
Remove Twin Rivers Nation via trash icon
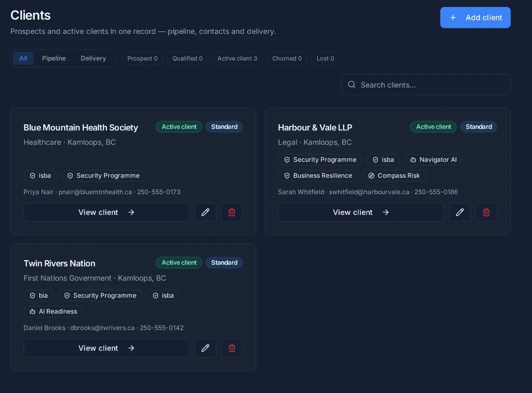tap(232, 348)
